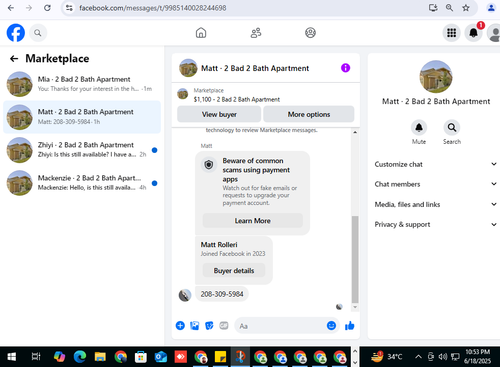Click the browser back arrow
Viewport: 500px width, 367px height.
[11, 8]
